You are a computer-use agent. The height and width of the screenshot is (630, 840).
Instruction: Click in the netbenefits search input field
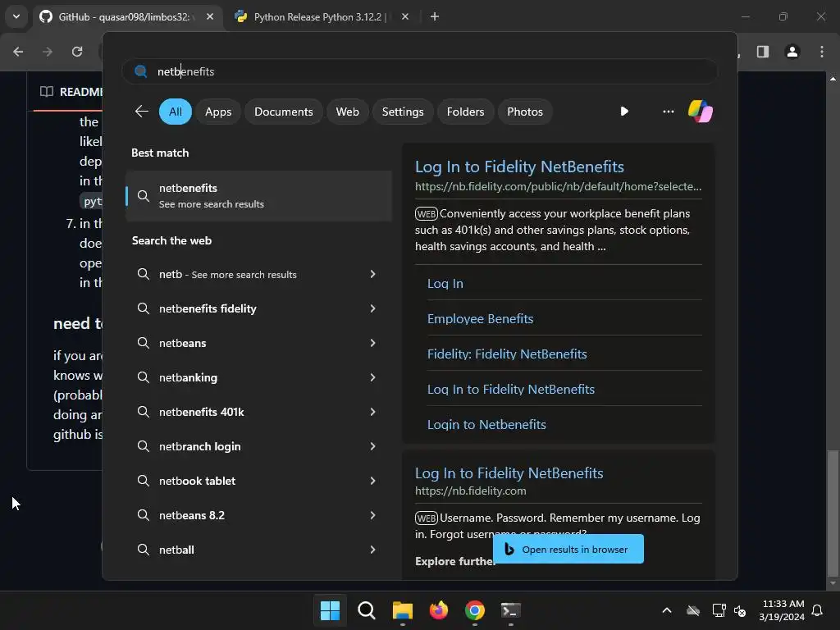point(420,71)
